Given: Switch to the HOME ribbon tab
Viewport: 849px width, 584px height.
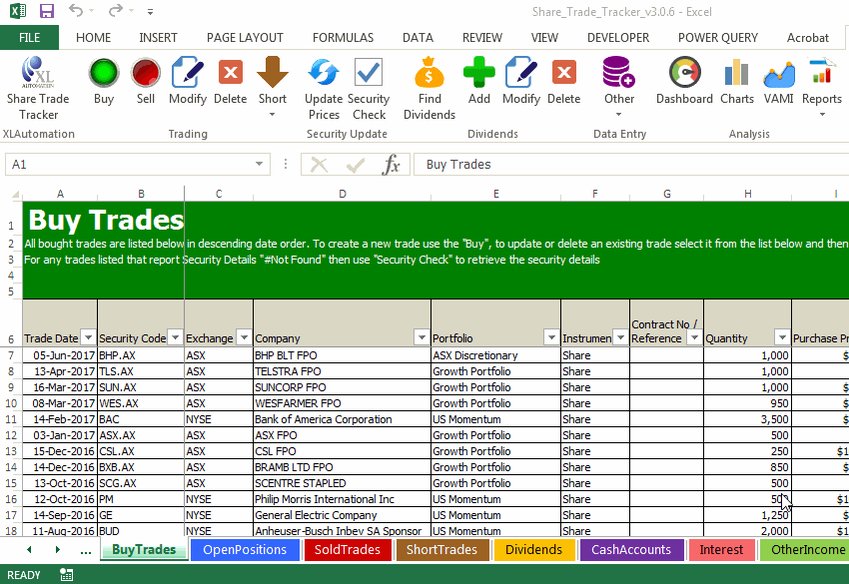Looking at the screenshot, I should [x=93, y=37].
